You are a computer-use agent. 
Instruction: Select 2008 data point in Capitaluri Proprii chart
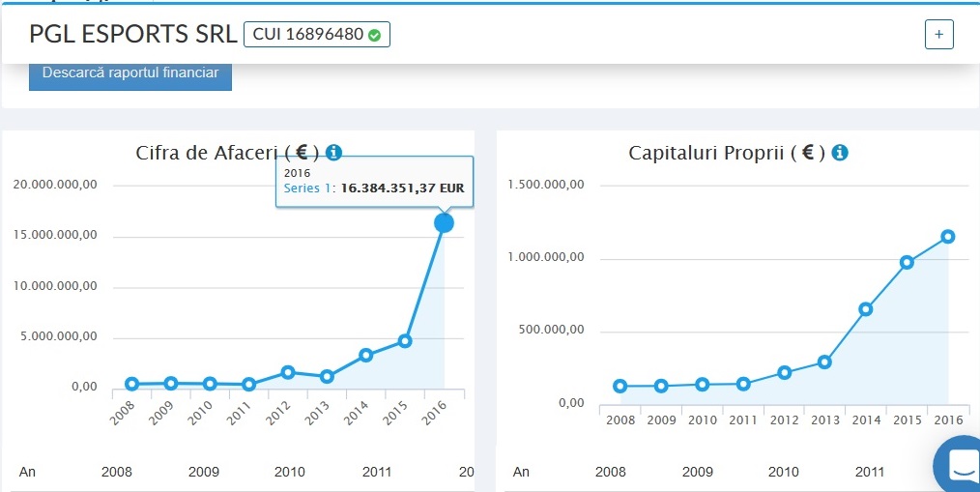[x=620, y=386]
